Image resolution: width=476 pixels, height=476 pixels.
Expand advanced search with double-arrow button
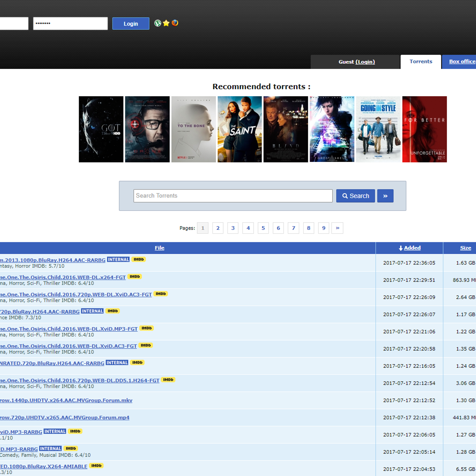385,196
